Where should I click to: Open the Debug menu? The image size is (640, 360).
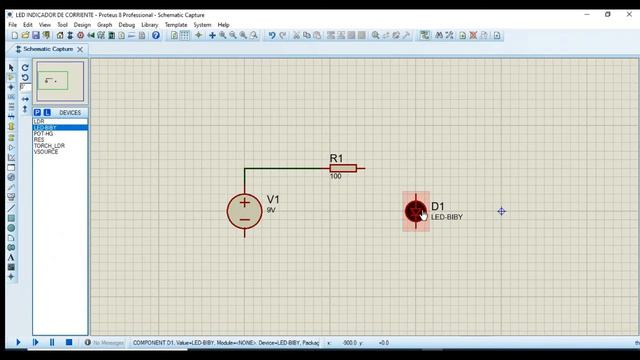[127, 25]
